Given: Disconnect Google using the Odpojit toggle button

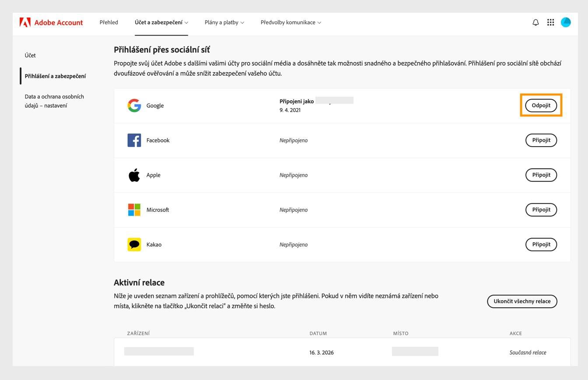Looking at the screenshot, I should tap(541, 105).
